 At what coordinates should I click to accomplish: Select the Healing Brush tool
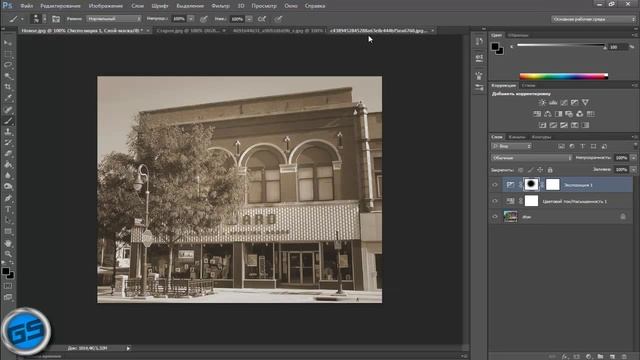[8, 109]
